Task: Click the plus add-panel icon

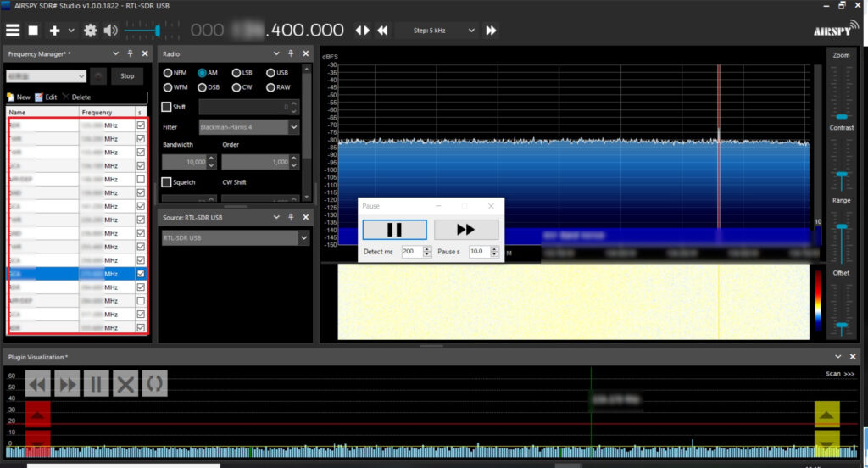Action: pyautogui.click(x=54, y=31)
